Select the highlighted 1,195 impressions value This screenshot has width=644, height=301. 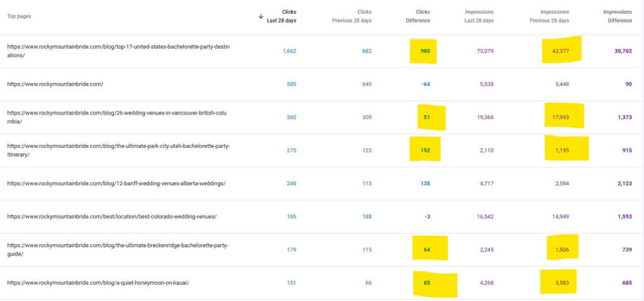tap(562, 150)
